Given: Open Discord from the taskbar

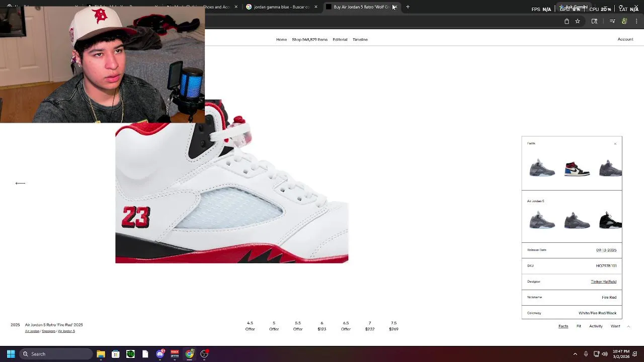Looking at the screenshot, I should pos(160,354).
